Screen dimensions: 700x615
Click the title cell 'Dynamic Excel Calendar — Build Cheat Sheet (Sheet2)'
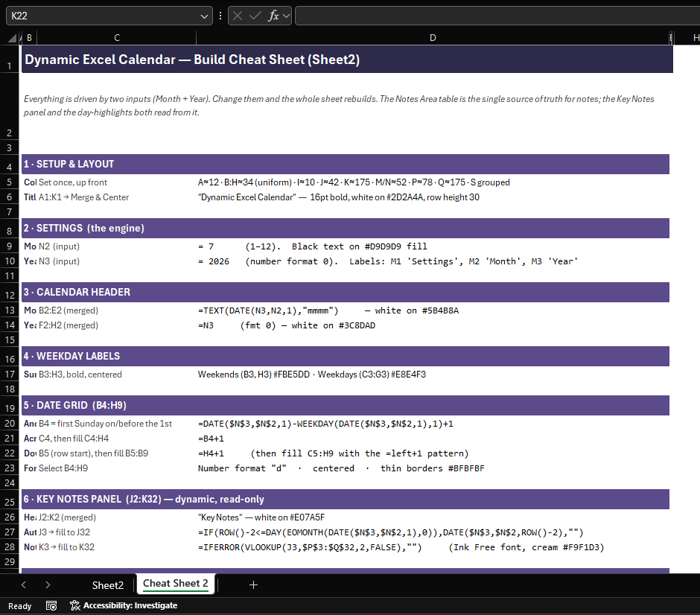point(347,60)
